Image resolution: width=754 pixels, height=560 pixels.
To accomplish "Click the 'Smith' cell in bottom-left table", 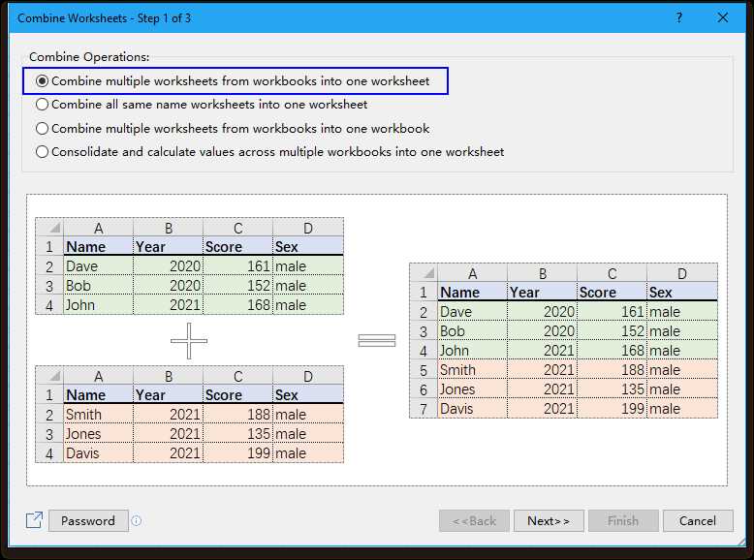I will click(98, 415).
